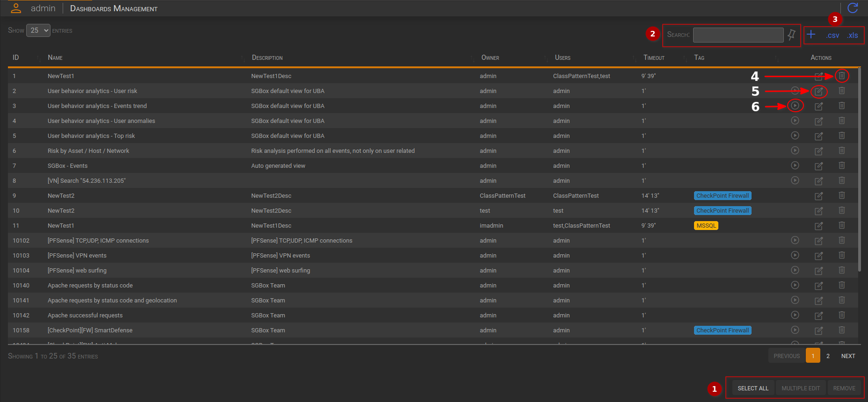This screenshot has width=868, height=402.
Task: Add a new dashboard with plus icon
Action: [x=811, y=35]
